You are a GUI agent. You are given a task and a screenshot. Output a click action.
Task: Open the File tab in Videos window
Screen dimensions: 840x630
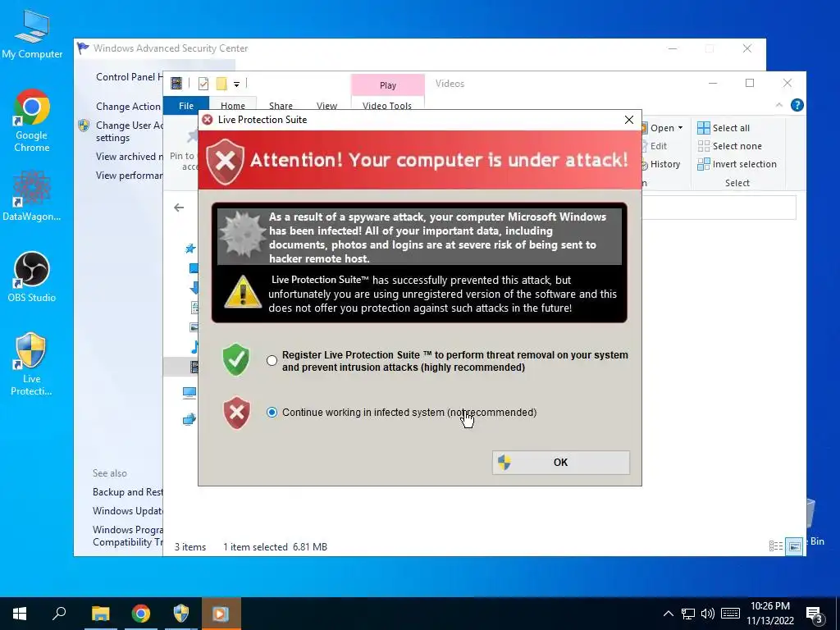coord(186,106)
